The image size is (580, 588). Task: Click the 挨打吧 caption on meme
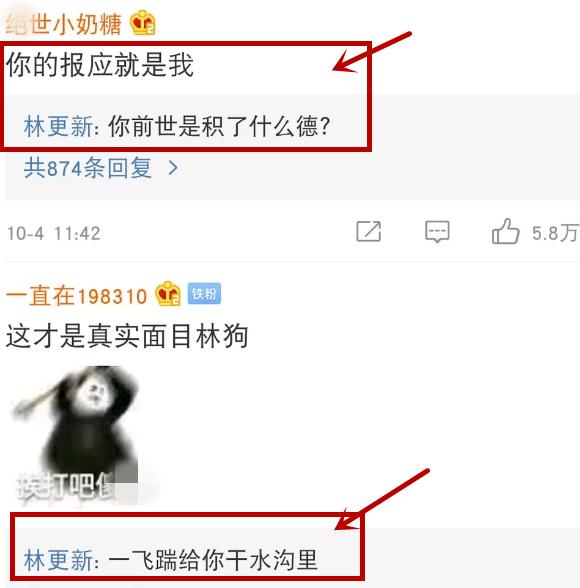point(64,487)
